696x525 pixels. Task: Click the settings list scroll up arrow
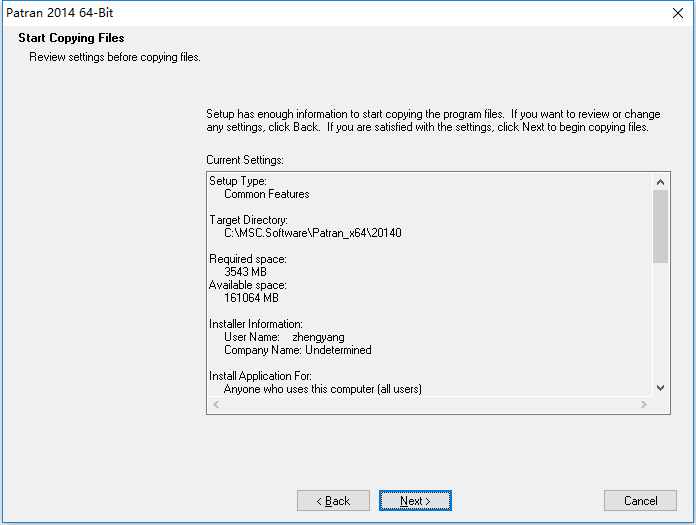(660, 182)
